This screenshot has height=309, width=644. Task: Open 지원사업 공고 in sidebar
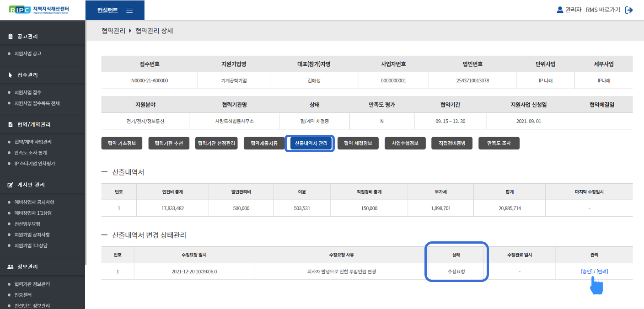point(28,53)
